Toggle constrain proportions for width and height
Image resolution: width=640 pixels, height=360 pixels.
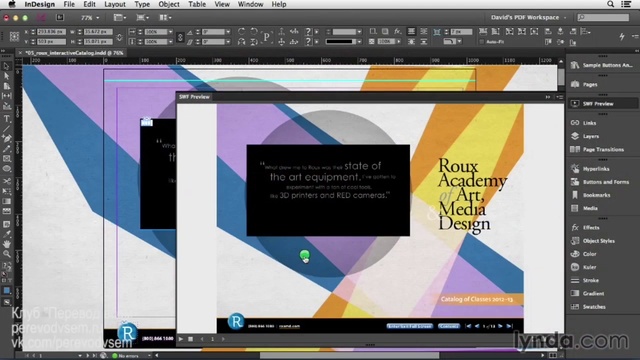(x=119, y=37)
